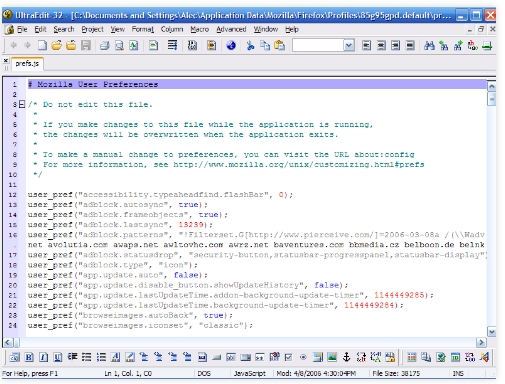
Task: Click the horizontal scrollbar right arrow
Action: coord(481,342)
